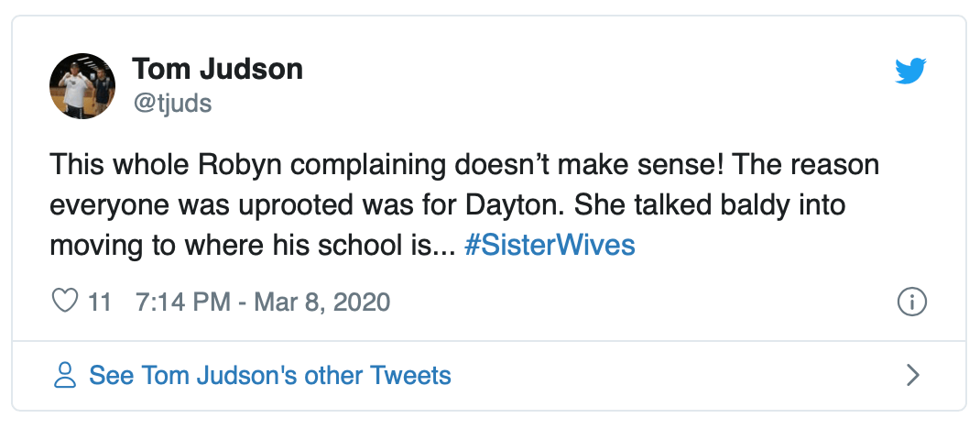Click the Twitter bird logo
The width and height of the screenshot is (980, 429).
pos(910,71)
